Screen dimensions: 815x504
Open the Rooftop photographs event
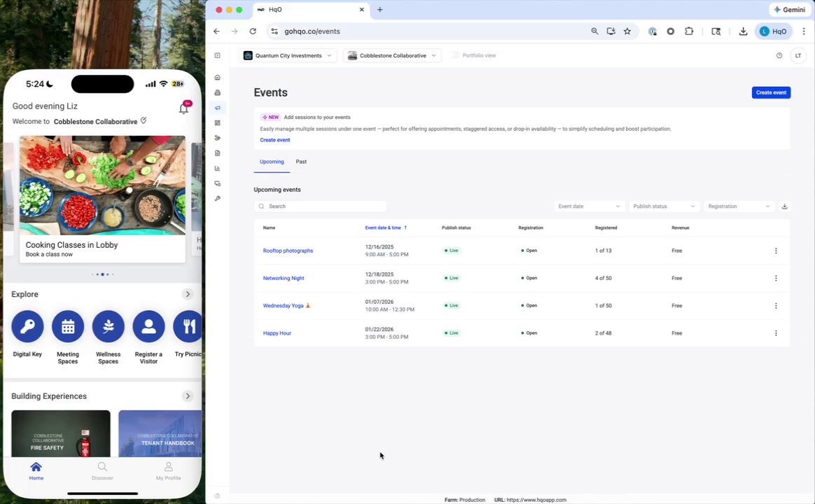(x=288, y=251)
